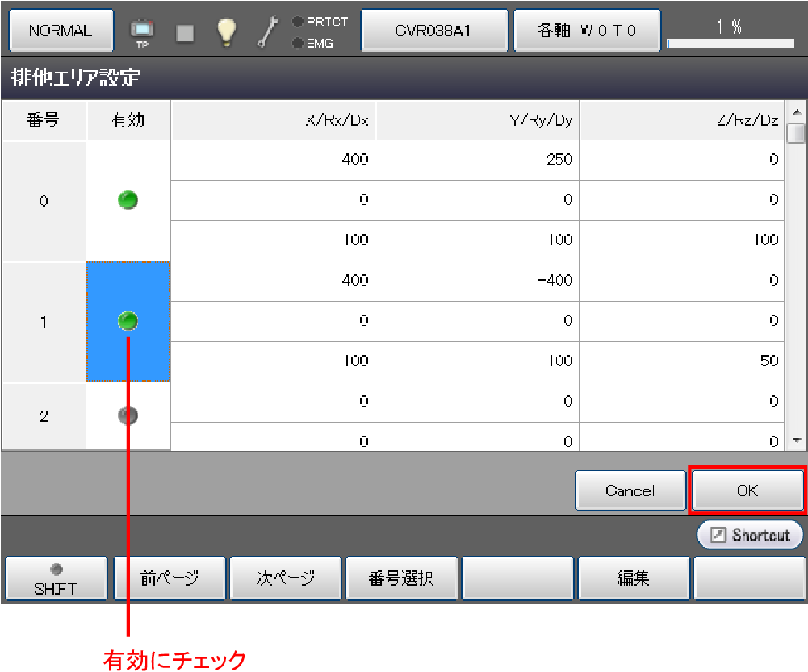Click the gray stop square icon
This screenshot has width=808, height=672.
point(185,31)
